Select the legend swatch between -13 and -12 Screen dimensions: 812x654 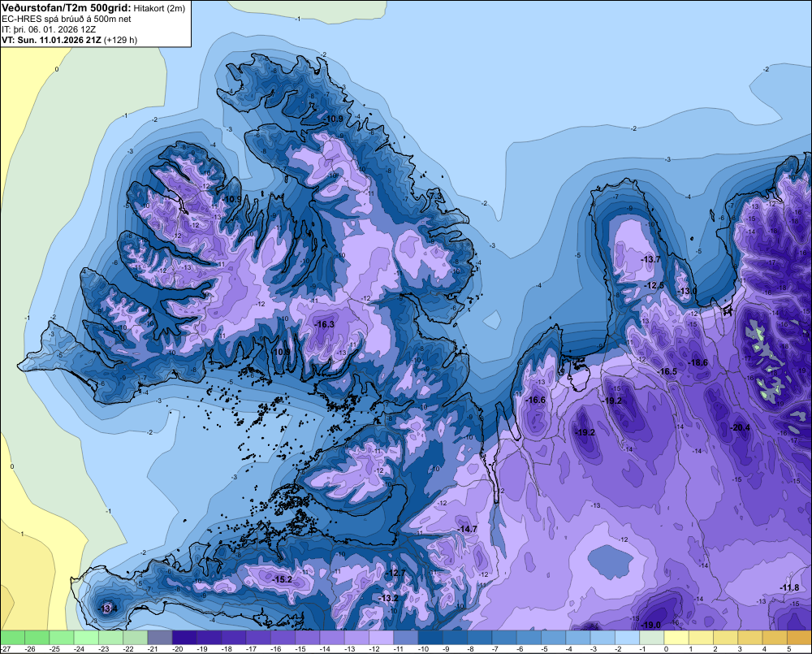pos(356,637)
